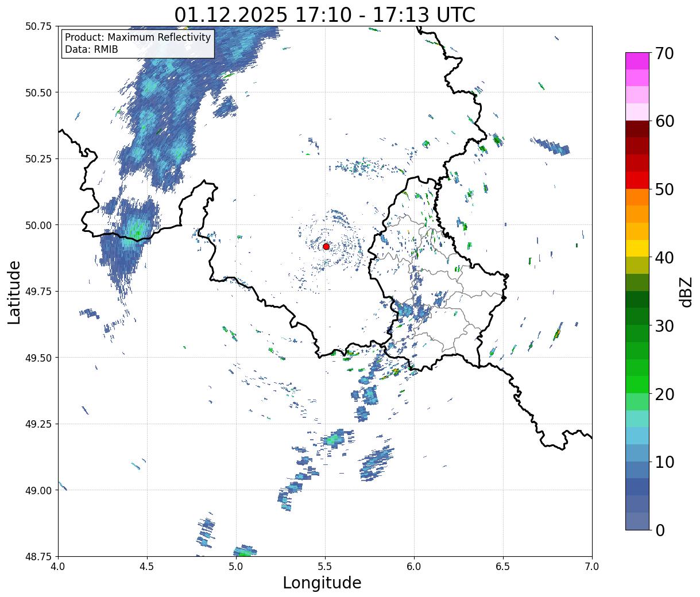Click the Data: RMIB text
The width and height of the screenshot is (700, 597).
pos(91,49)
